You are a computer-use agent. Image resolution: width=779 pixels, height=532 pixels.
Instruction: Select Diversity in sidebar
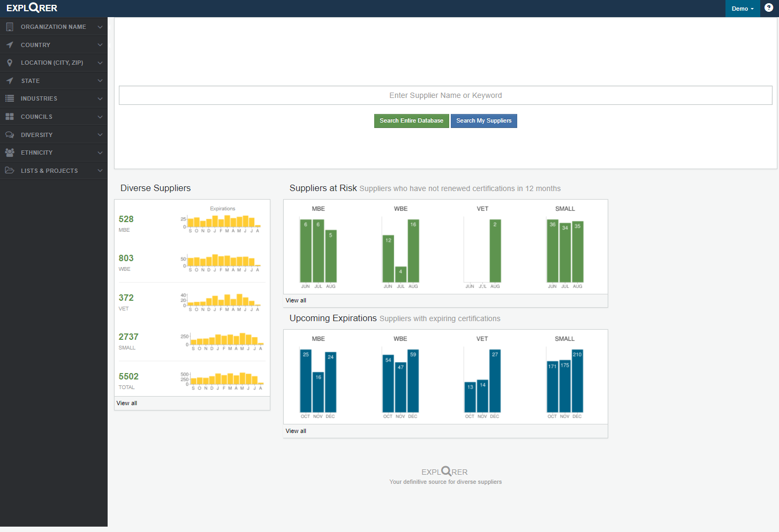pos(54,135)
